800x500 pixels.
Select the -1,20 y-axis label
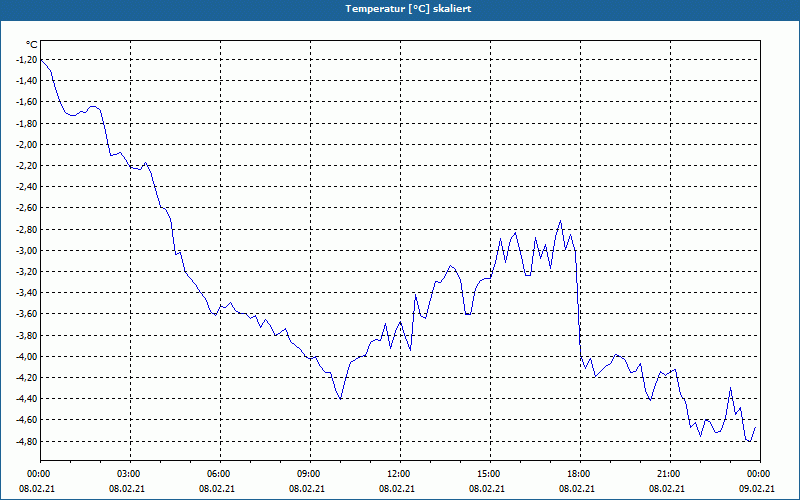pos(27,60)
